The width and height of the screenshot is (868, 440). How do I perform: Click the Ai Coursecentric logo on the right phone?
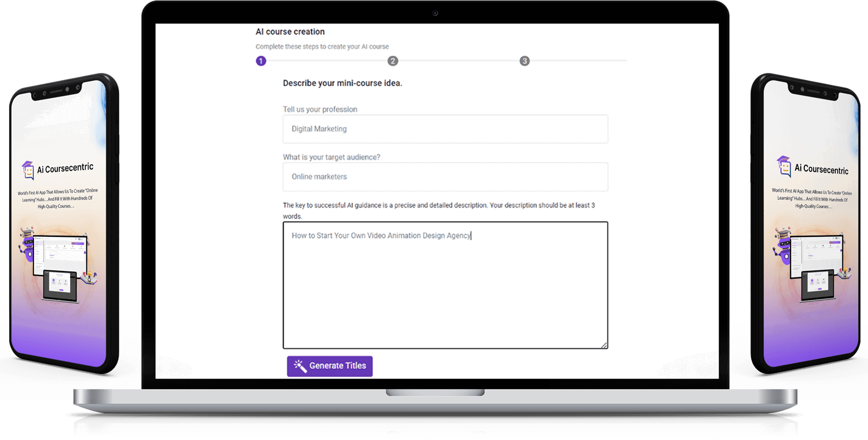tap(812, 167)
